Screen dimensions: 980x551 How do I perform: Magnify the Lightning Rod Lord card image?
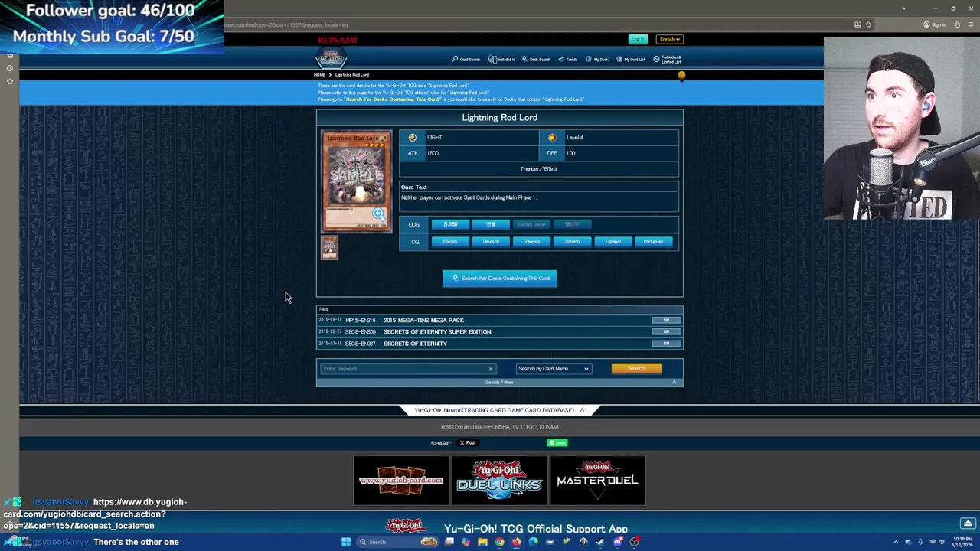(x=379, y=214)
